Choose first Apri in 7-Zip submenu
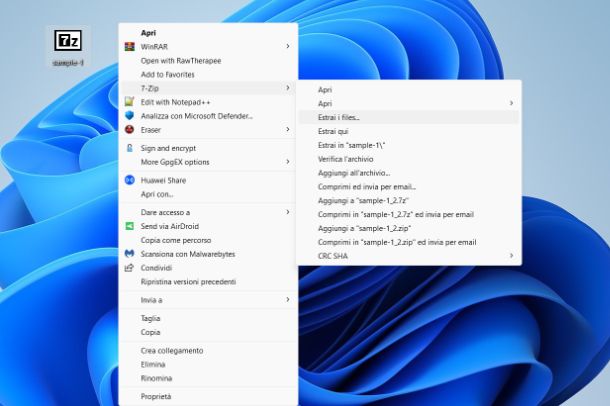This screenshot has height=406, width=610. click(409, 89)
